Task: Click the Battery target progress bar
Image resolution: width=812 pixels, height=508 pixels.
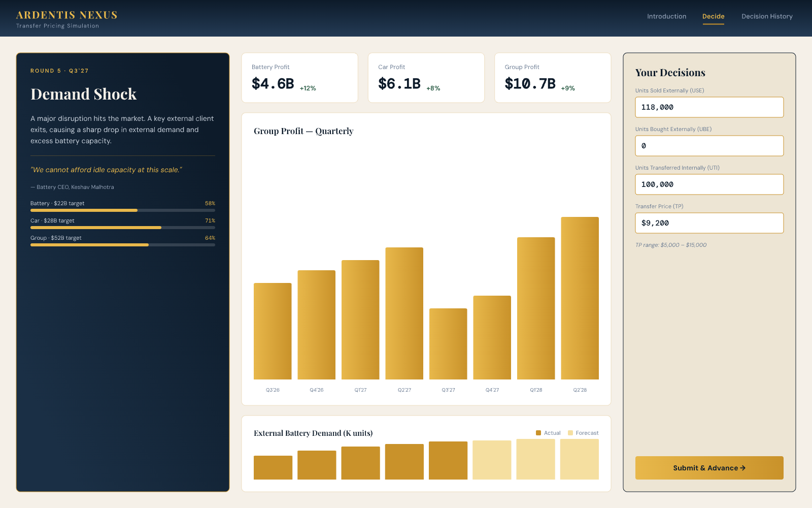Action: pos(123,210)
